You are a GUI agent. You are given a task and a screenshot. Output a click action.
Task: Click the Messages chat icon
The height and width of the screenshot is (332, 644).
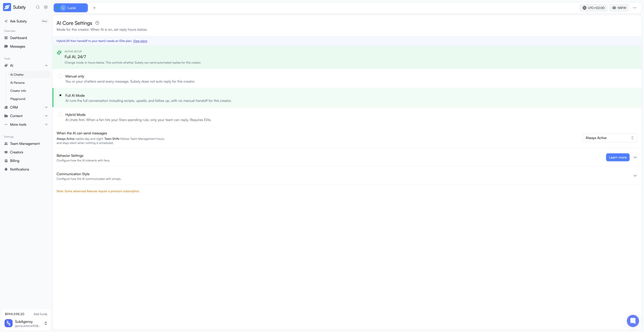pos(6,47)
